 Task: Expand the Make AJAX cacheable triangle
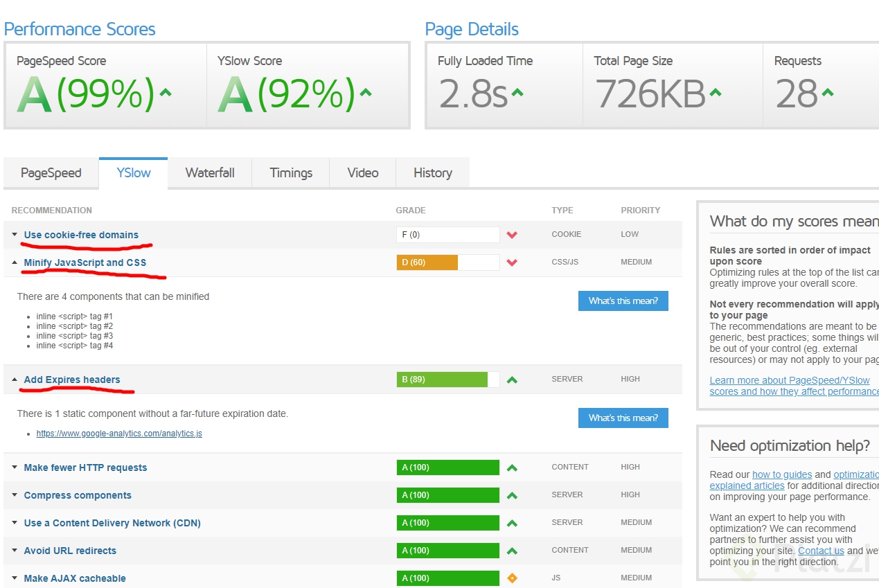pyautogui.click(x=15, y=578)
